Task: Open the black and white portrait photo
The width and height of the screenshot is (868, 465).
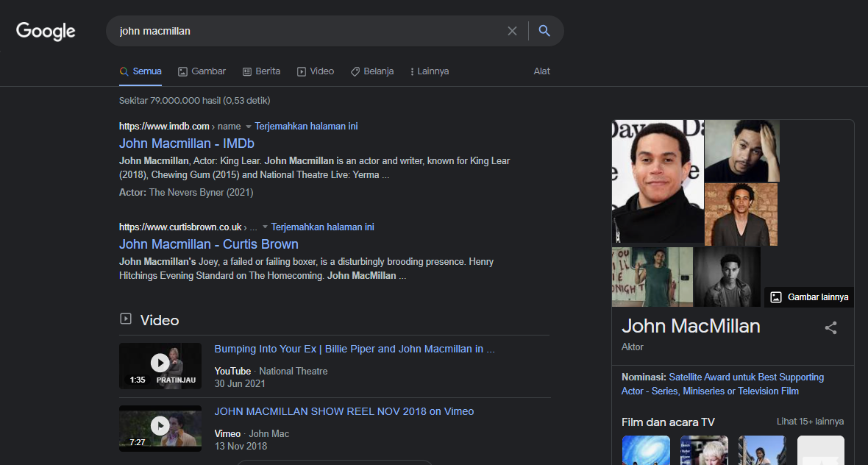Action: (x=727, y=277)
